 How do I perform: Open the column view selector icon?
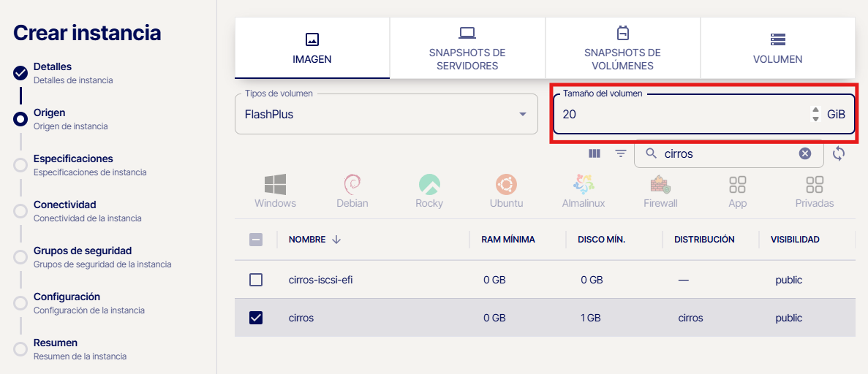click(x=595, y=153)
